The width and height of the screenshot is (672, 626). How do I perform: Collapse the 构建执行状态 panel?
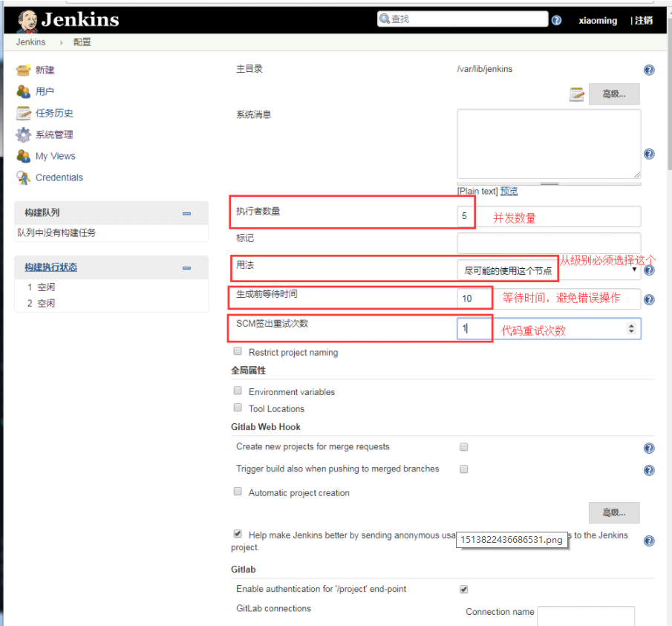click(186, 268)
